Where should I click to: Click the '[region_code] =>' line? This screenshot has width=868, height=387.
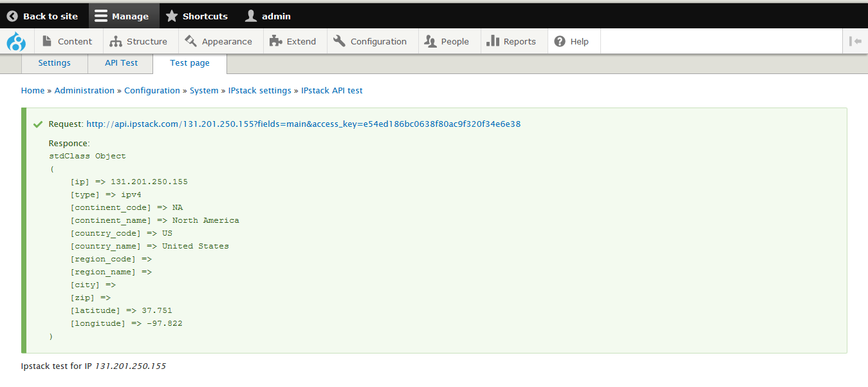[x=111, y=259]
